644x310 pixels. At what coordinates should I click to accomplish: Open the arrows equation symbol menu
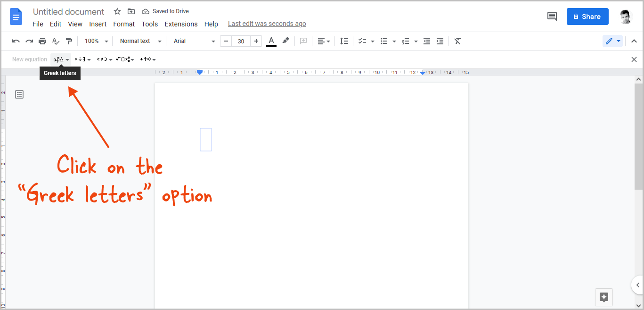pyautogui.click(x=146, y=59)
